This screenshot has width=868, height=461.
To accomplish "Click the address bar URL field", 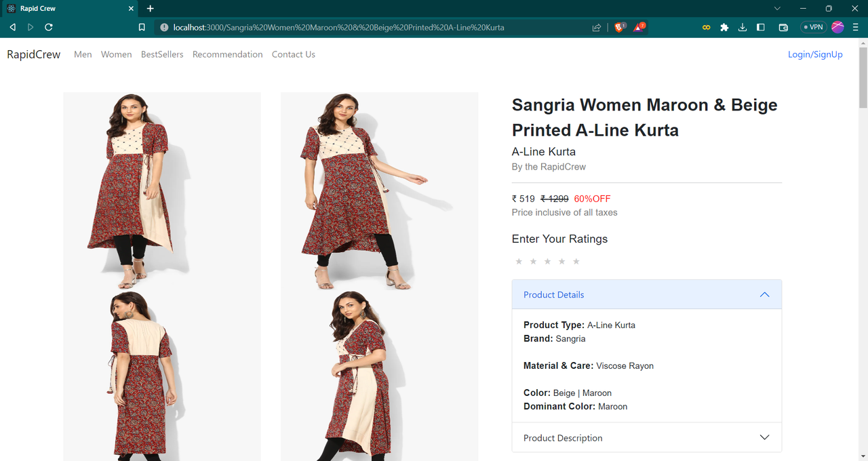I will (378, 28).
